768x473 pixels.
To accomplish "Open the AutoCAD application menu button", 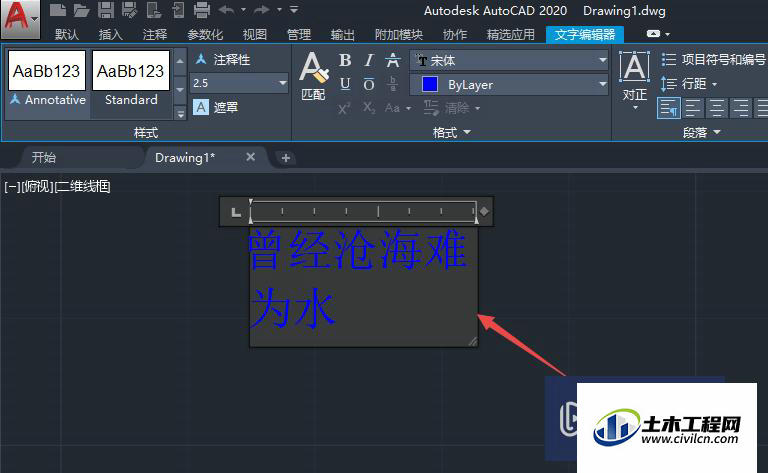I will [20, 19].
